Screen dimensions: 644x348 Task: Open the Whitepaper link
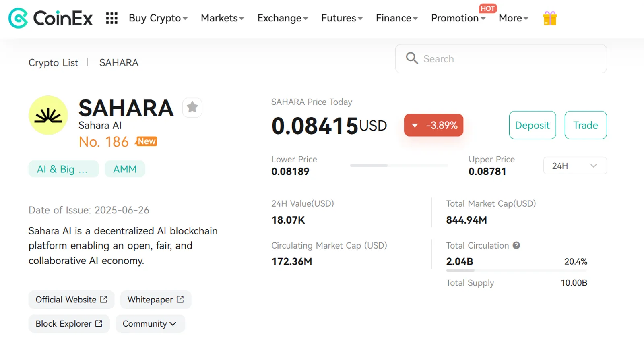(x=156, y=300)
